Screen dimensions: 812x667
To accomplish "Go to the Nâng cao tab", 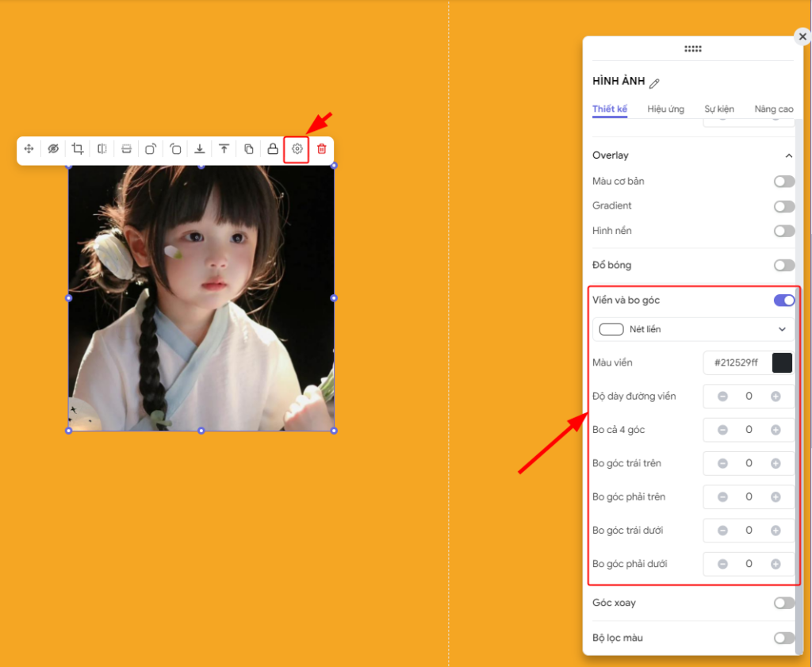I will 774,109.
